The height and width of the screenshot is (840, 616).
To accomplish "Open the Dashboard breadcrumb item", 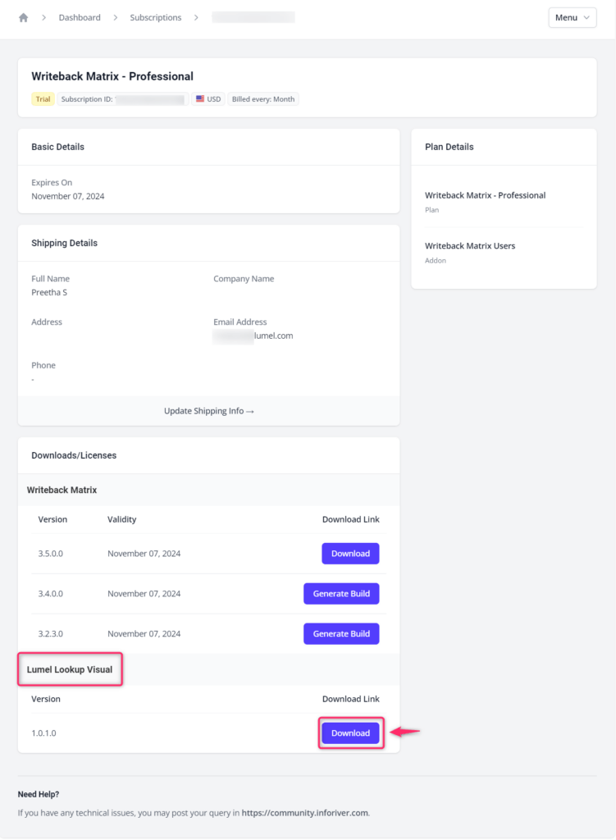I will pos(80,16).
